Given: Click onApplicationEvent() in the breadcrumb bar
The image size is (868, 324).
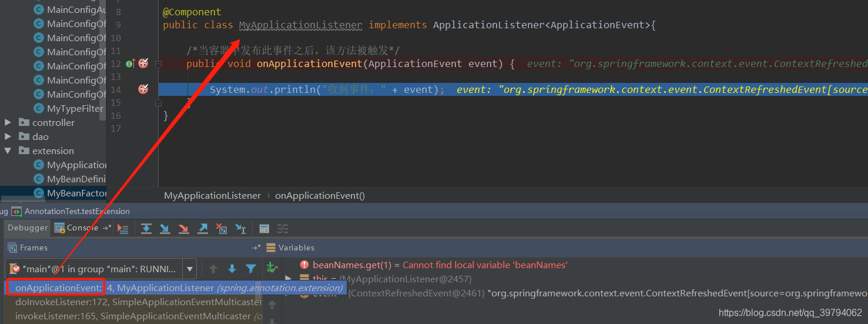Looking at the screenshot, I should pyautogui.click(x=320, y=195).
